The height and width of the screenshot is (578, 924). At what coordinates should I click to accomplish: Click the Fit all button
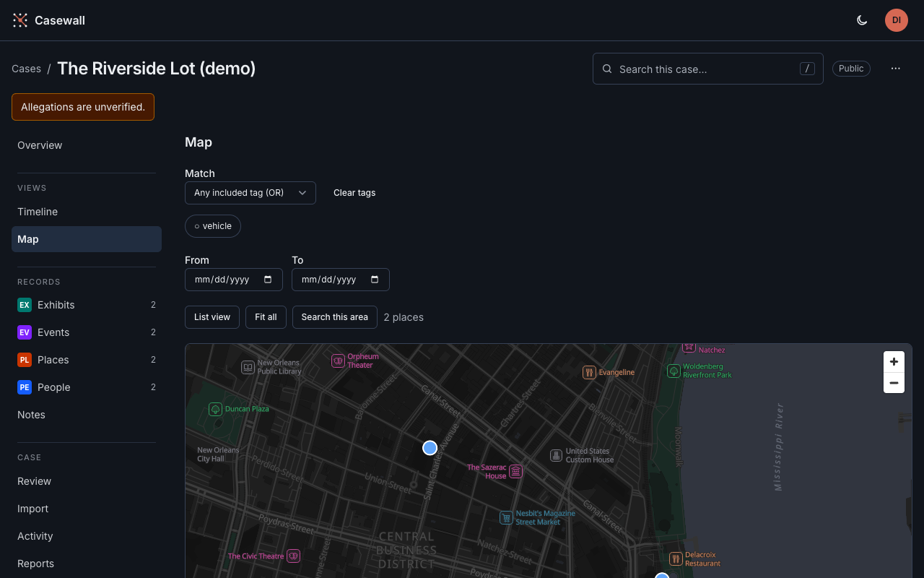266,317
